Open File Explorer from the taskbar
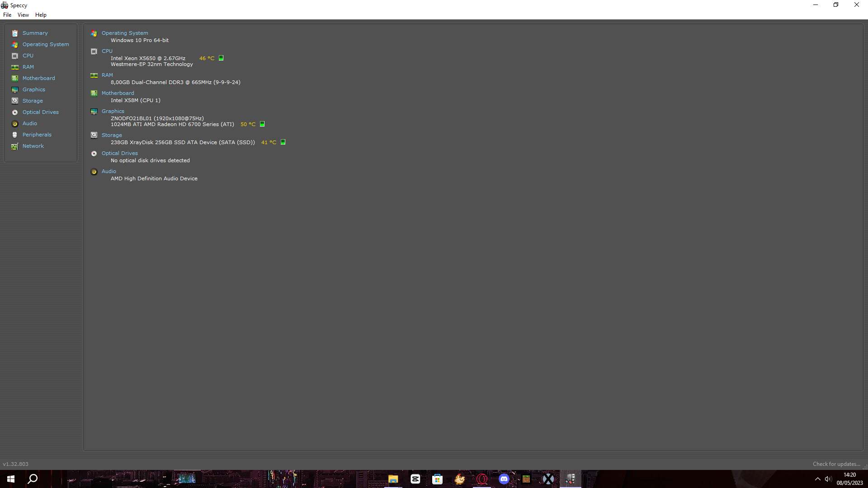The width and height of the screenshot is (868, 488). coord(393,479)
